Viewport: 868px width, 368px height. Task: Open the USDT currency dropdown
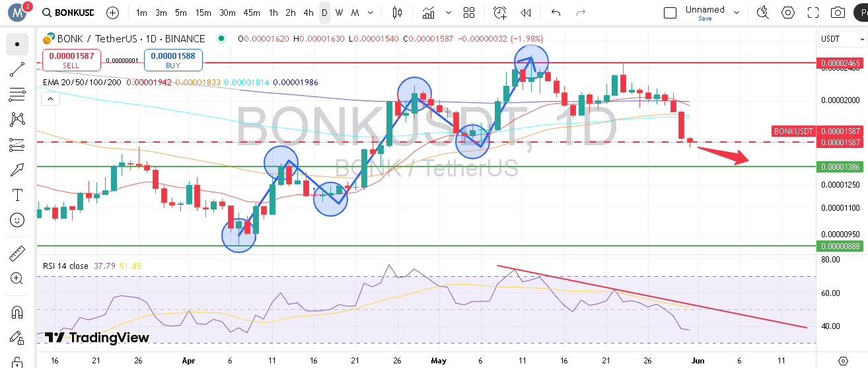point(842,39)
